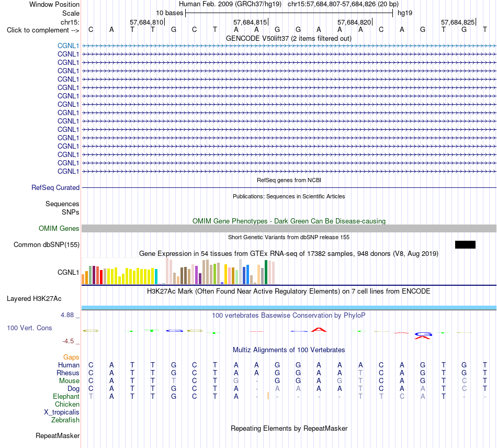Select the black dbSNP variant item
The width and height of the screenshot is (497, 448).
coord(465,244)
